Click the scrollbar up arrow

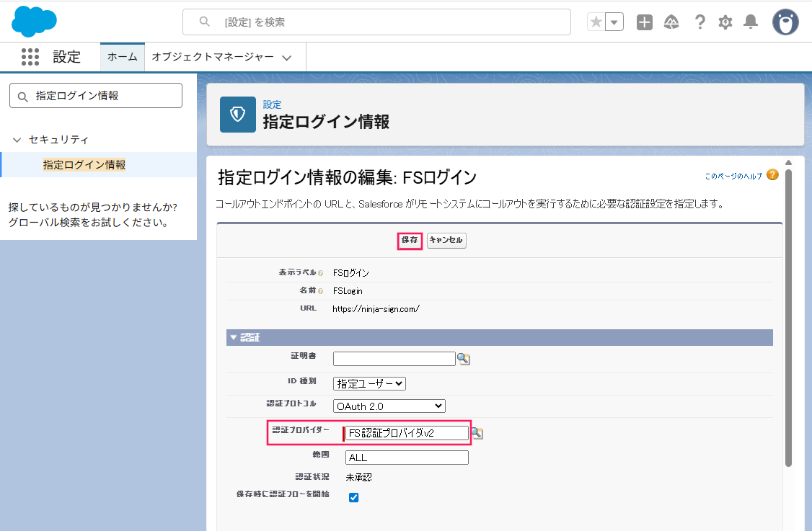click(x=789, y=163)
